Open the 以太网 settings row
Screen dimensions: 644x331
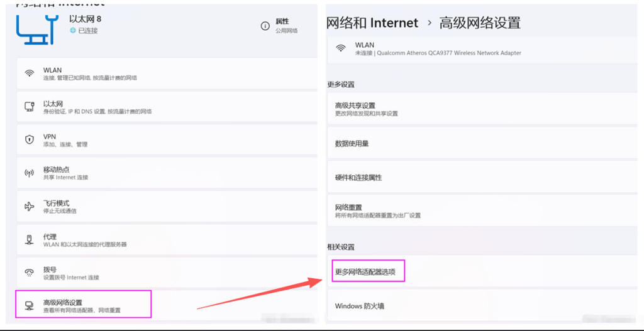coord(167,107)
